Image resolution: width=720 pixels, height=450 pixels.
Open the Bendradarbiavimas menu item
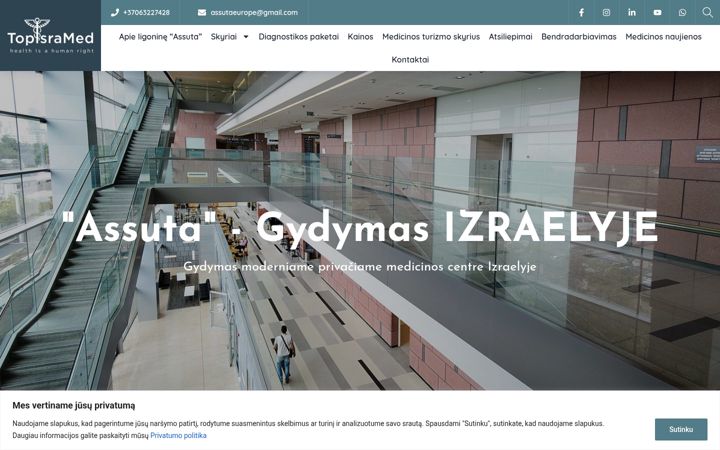pyautogui.click(x=579, y=37)
